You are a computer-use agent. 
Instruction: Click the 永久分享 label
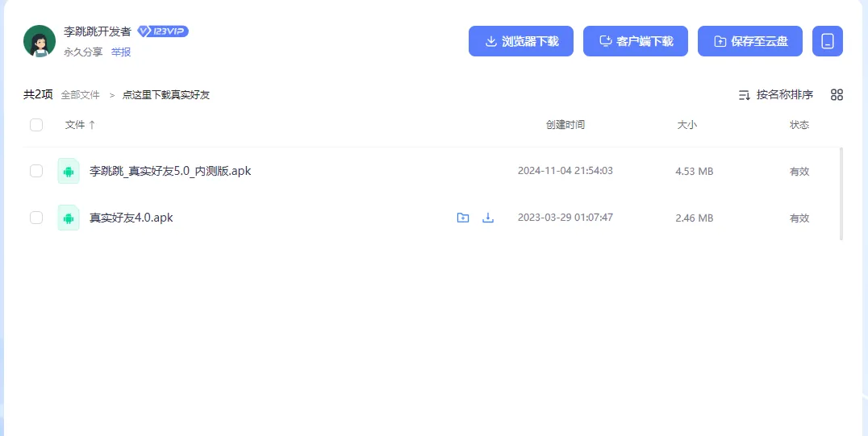[84, 52]
